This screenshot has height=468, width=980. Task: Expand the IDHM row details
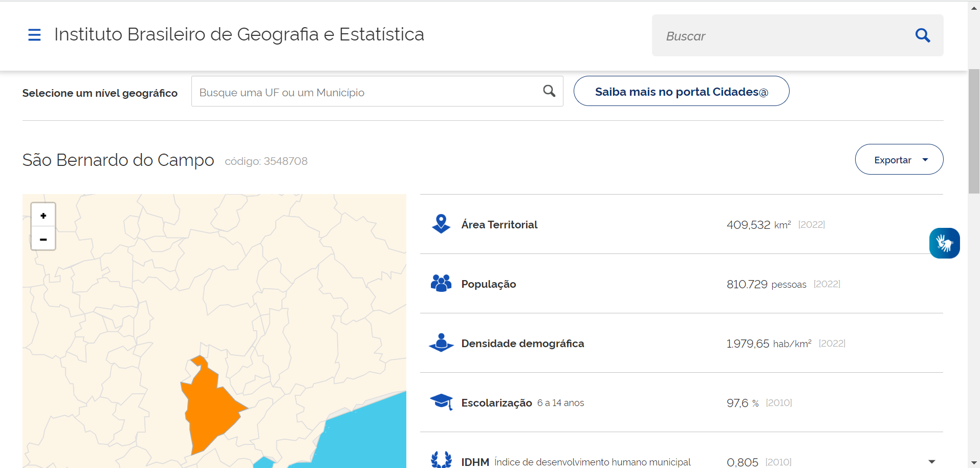pyautogui.click(x=932, y=462)
